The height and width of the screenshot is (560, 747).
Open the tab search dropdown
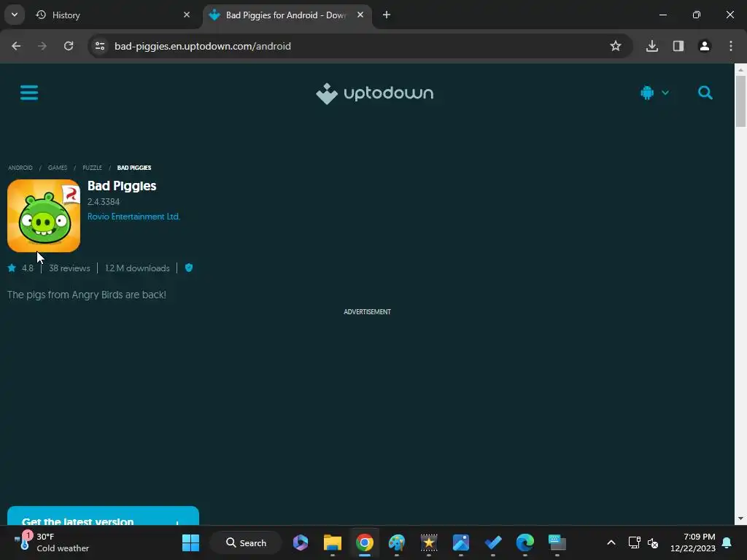15,15
